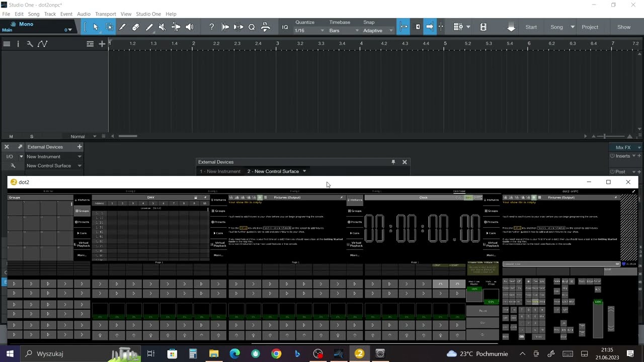Pin the floating External Devices window
This screenshot has height=362, width=644.
[x=393, y=162]
